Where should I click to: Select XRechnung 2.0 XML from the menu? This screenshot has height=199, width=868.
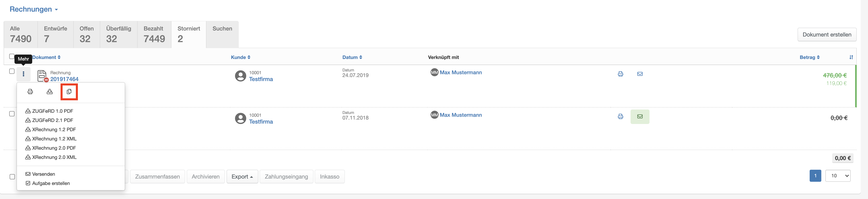tap(51, 157)
